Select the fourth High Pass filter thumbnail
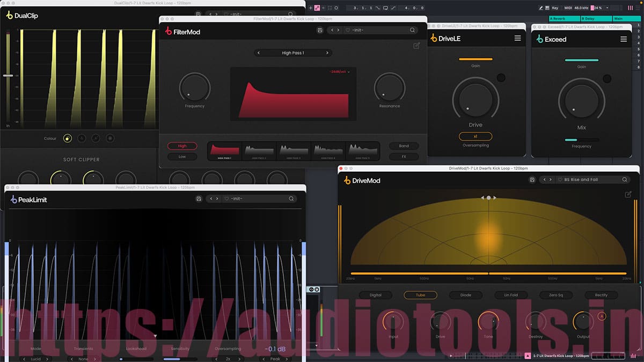This screenshot has height=362, width=644. 327,151
